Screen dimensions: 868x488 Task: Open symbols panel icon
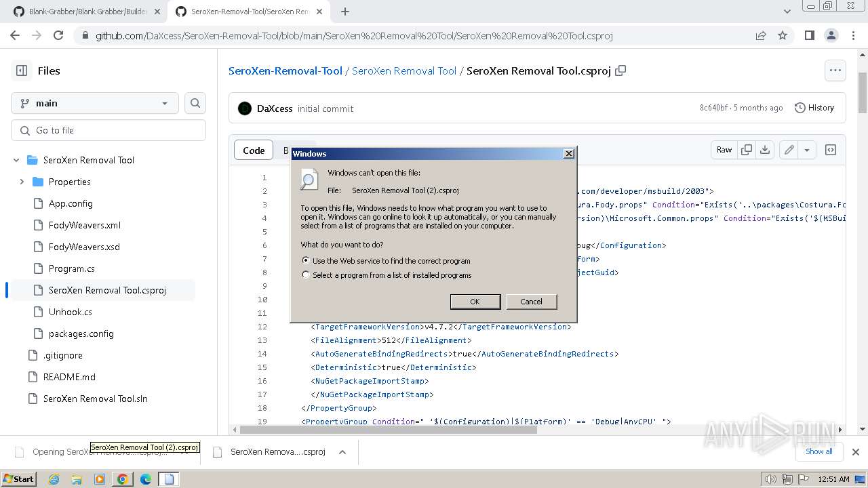[830, 150]
